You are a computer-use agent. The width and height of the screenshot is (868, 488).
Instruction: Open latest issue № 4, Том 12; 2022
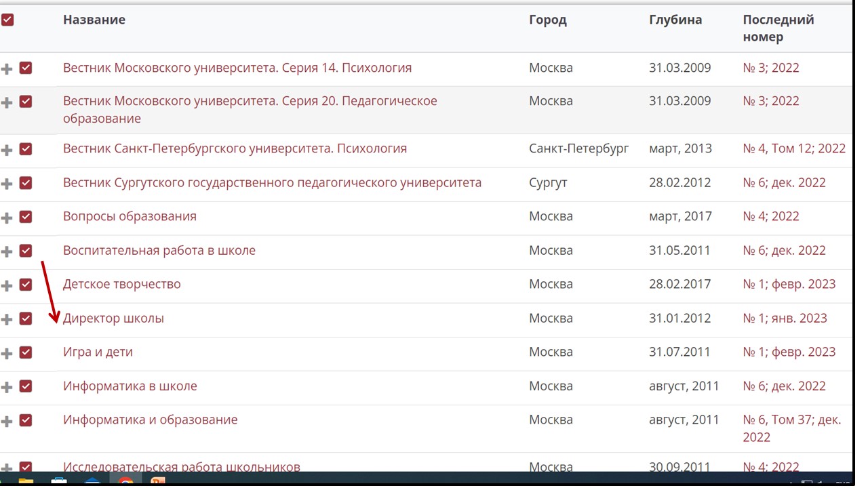(x=793, y=148)
